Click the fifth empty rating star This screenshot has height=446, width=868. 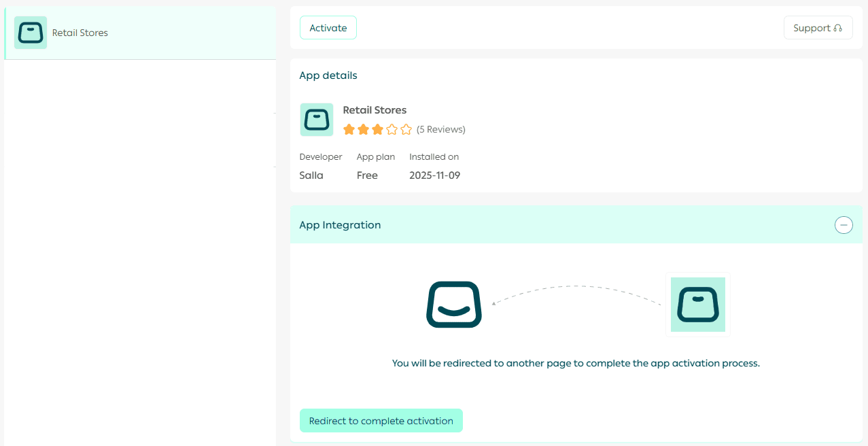point(406,129)
